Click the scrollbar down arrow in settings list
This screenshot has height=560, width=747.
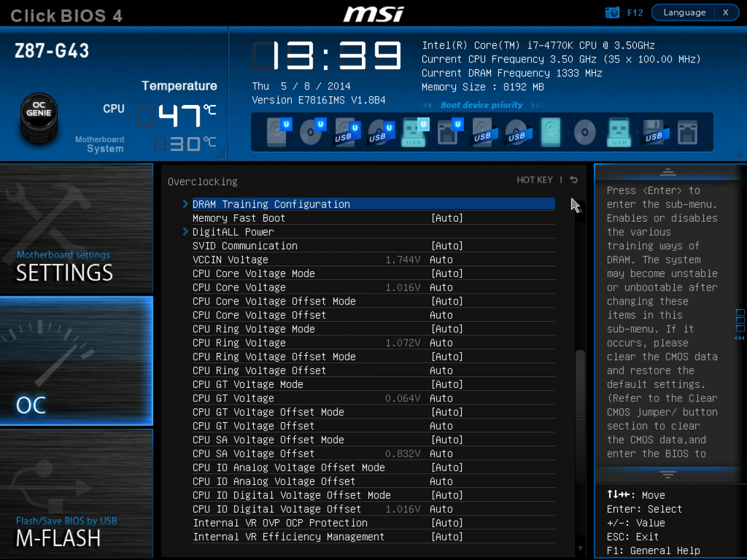pos(580,548)
